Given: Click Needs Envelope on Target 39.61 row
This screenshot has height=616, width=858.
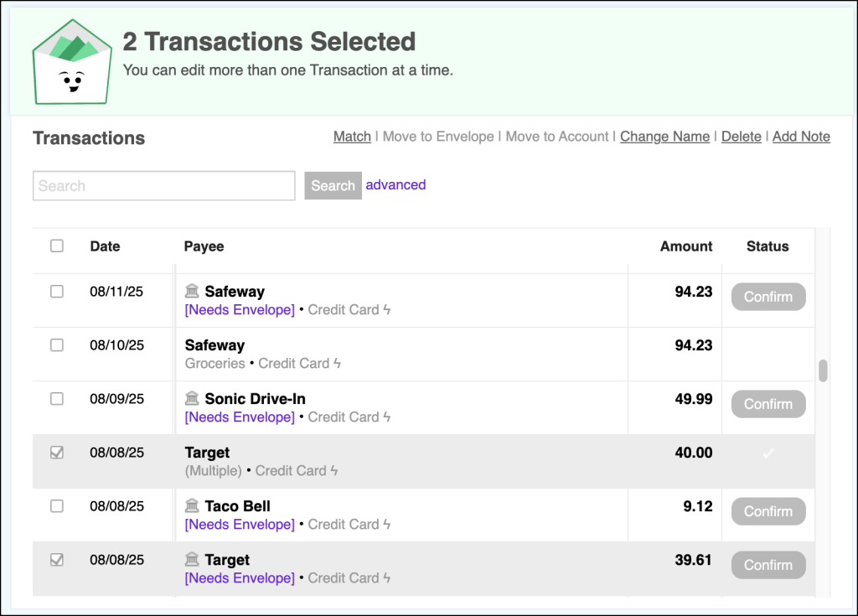Looking at the screenshot, I should [x=240, y=578].
